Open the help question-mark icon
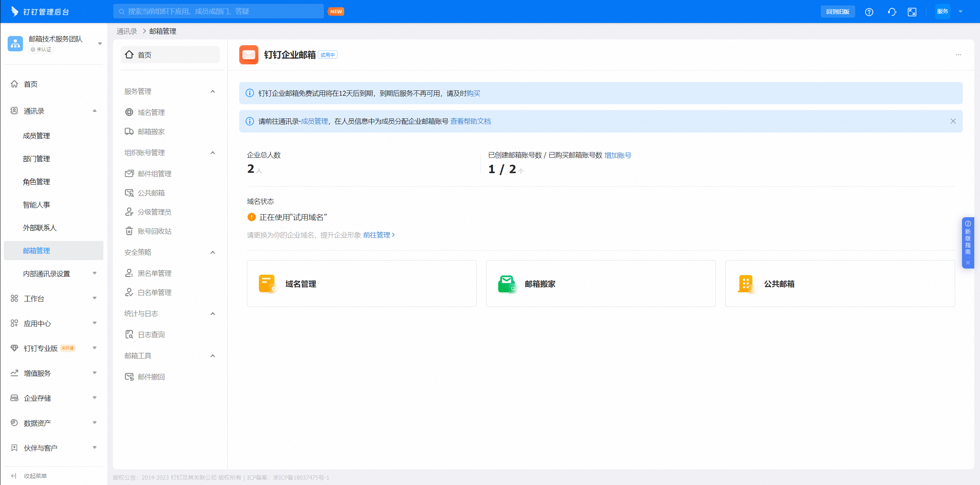 869,12
